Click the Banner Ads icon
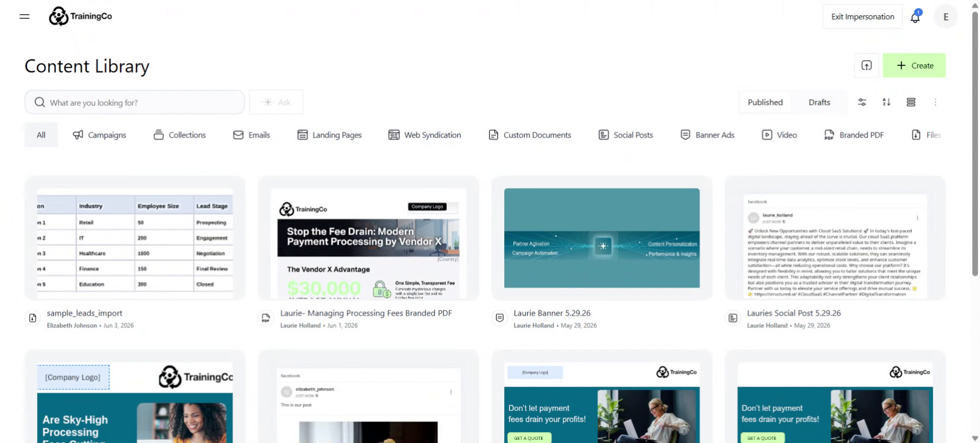The width and height of the screenshot is (980, 443). pos(685,135)
